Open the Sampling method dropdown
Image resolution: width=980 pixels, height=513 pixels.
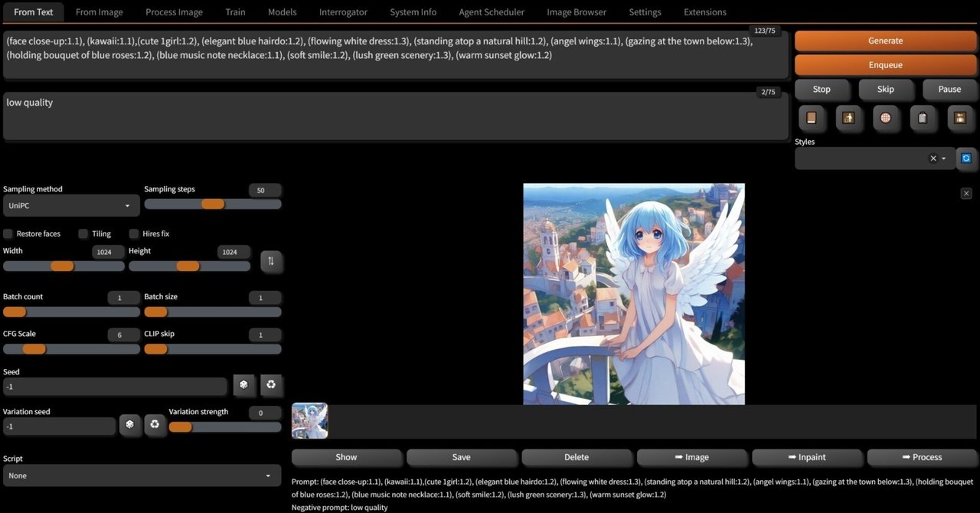70,205
